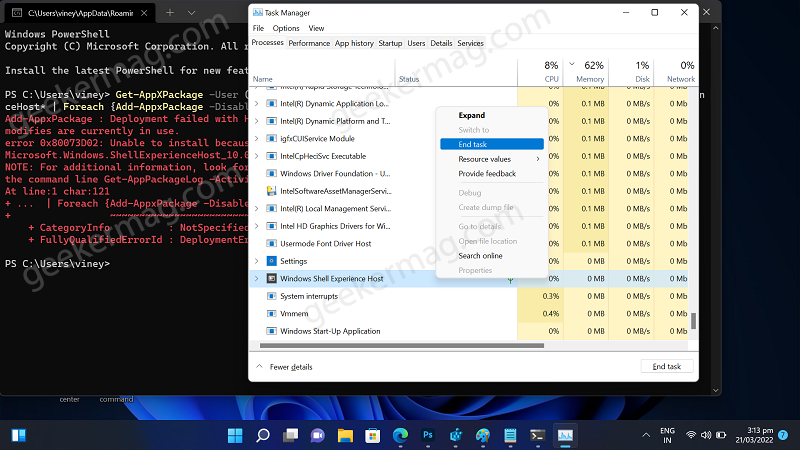This screenshot has height=450, width=800.
Task: Expand the IntelCpHeciSvc Executable process
Action: click(257, 156)
